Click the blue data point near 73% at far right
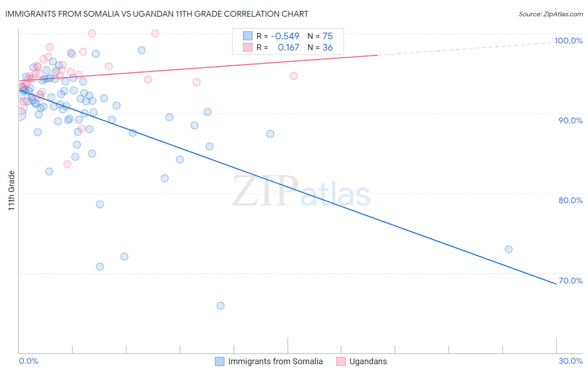This screenshot has height=373, width=588. pos(509,249)
